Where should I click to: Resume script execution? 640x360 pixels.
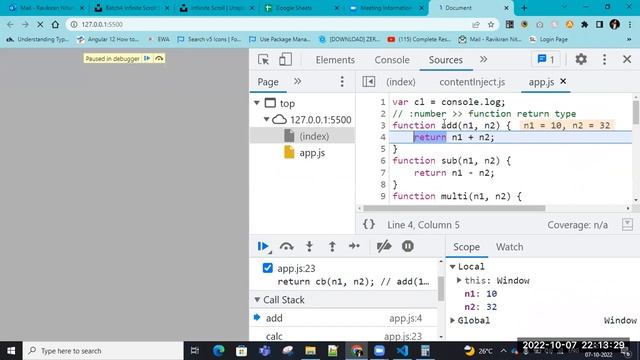click(x=263, y=246)
